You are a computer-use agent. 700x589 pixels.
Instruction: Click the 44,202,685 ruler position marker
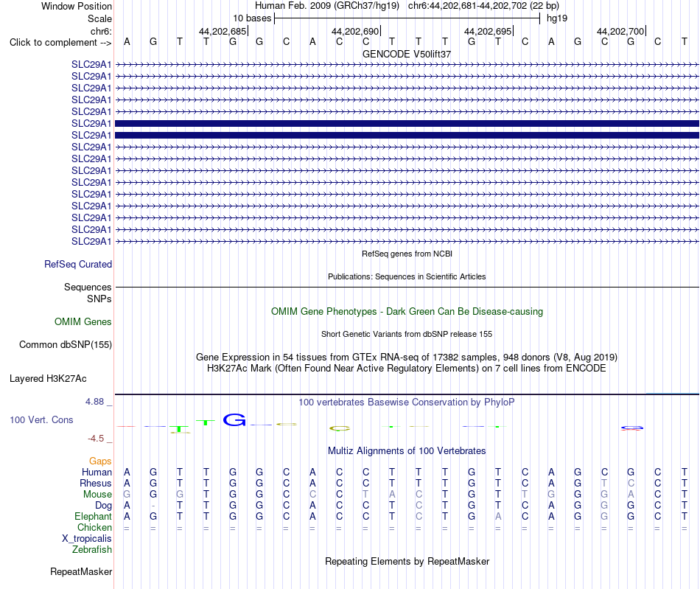(223, 31)
